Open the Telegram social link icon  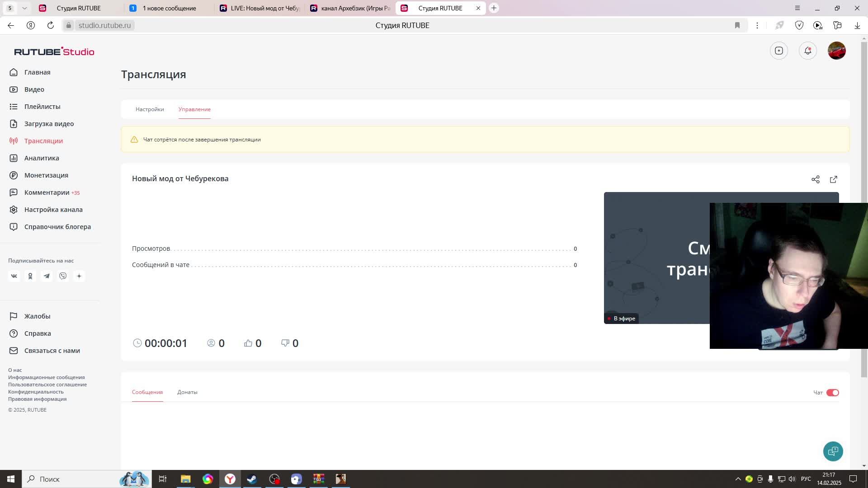pos(47,276)
